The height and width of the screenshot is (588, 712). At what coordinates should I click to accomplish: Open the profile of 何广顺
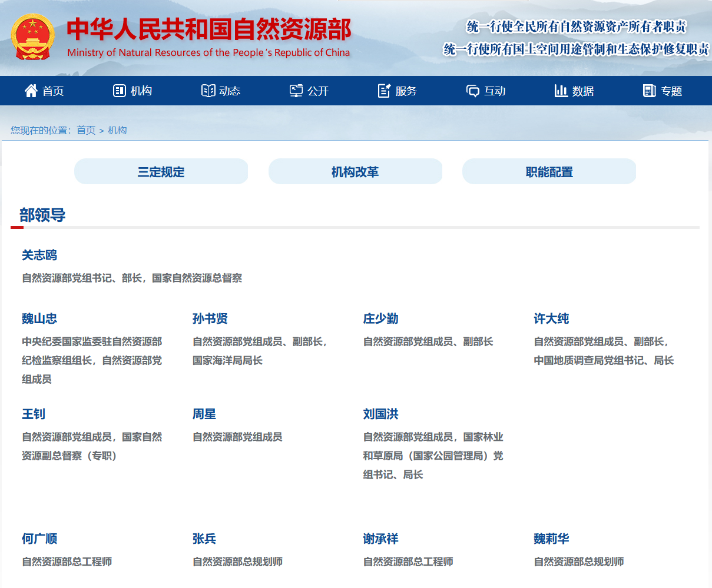39,539
